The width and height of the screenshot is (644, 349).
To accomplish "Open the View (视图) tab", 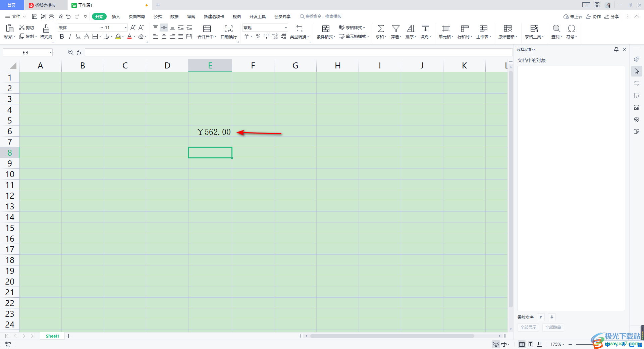I will click(x=237, y=16).
